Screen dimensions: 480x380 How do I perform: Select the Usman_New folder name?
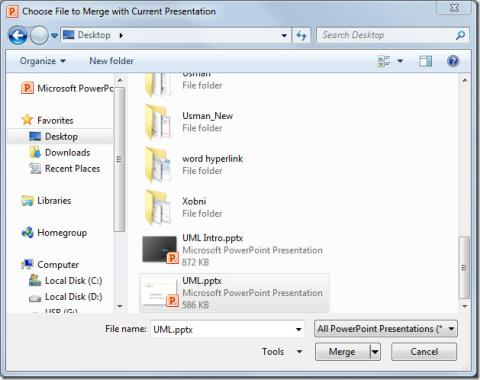tap(207, 116)
